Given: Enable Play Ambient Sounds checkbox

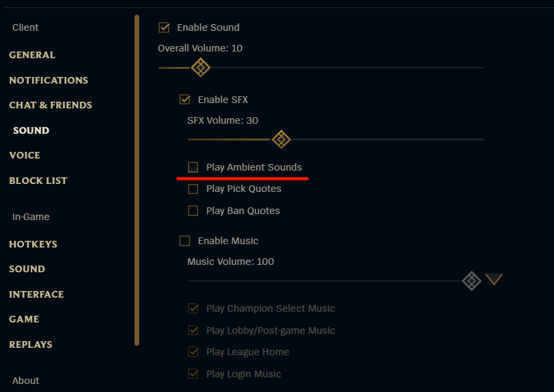Looking at the screenshot, I should click(x=193, y=167).
